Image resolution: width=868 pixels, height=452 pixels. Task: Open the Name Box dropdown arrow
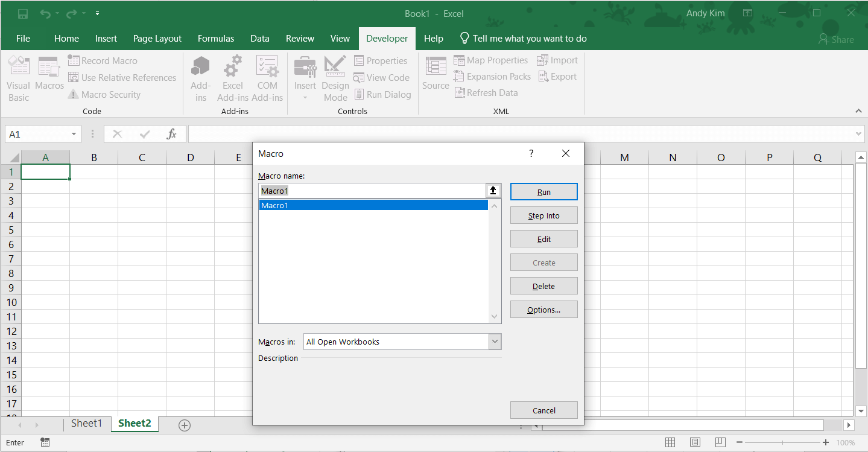click(x=74, y=134)
